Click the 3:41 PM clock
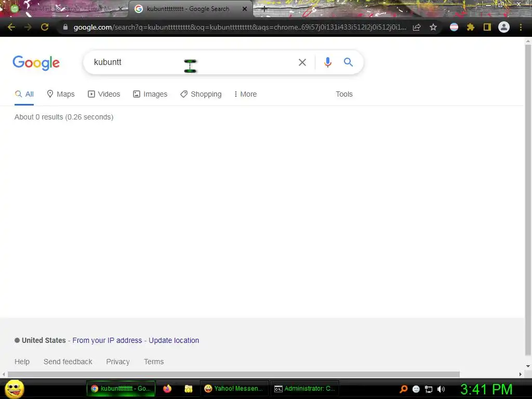The height and width of the screenshot is (399, 532). point(486,389)
